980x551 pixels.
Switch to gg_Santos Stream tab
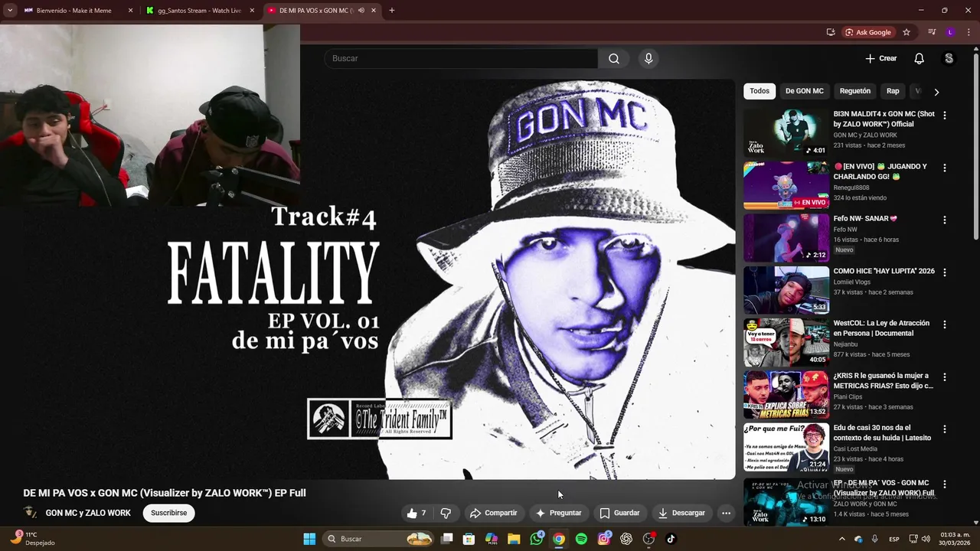pos(200,11)
